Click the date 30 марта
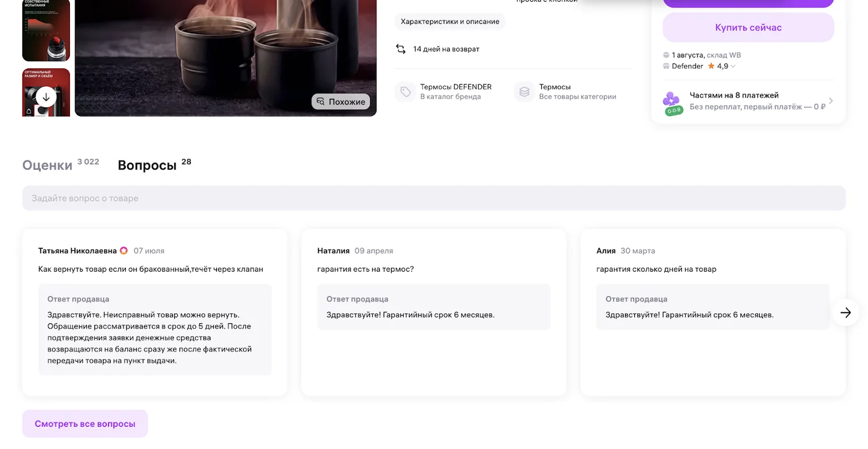 click(x=638, y=251)
